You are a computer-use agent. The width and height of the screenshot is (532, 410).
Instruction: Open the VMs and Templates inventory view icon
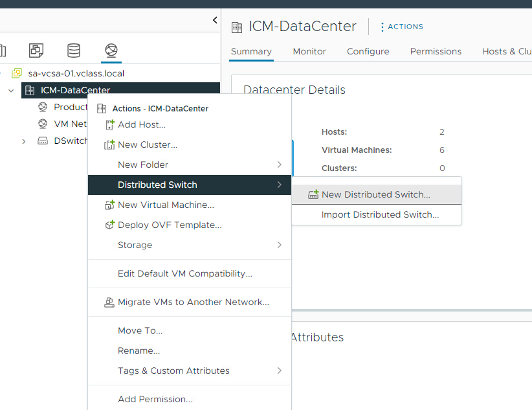tap(36, 51)
